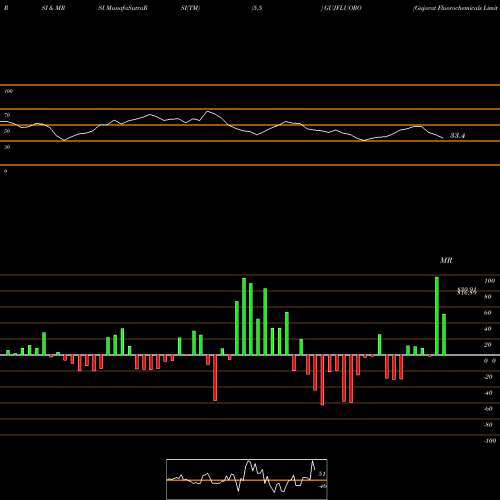Click the SI & MR header label
Viewport: 500px width, 500px height.
[53, 8]
